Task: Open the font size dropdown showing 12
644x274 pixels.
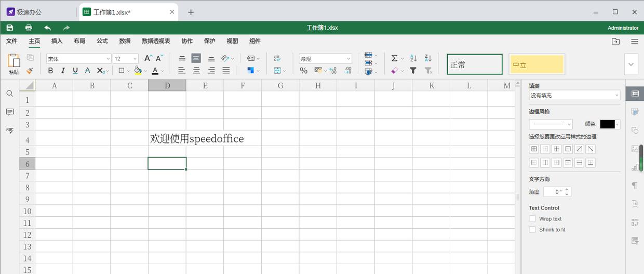Action: pyautogui.click(x=126, y=59)
